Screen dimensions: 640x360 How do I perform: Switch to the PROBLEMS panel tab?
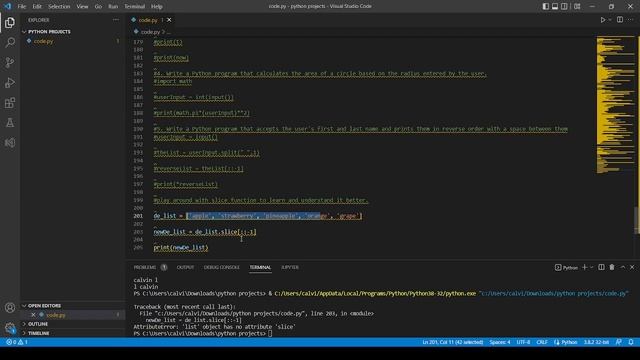(x=145, y=267)
